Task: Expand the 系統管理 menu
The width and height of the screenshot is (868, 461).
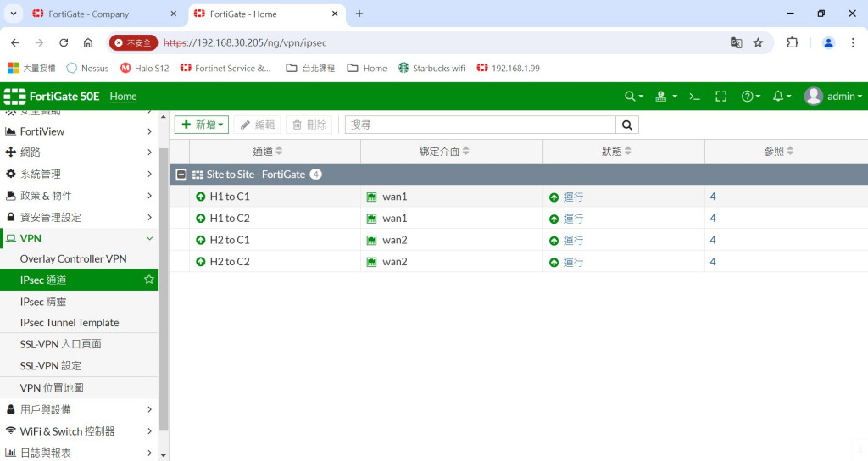Action: coord(79,174)
